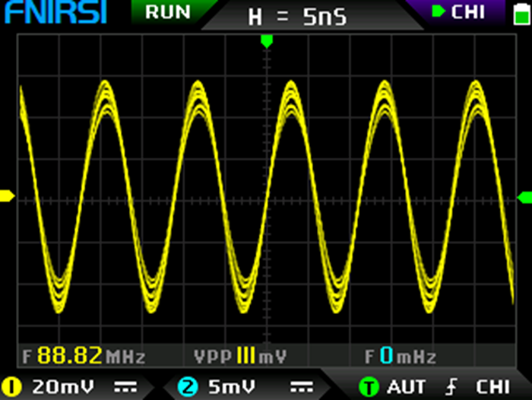
Task: Select the AUT trigger mode
Action: tap(407, 386)
